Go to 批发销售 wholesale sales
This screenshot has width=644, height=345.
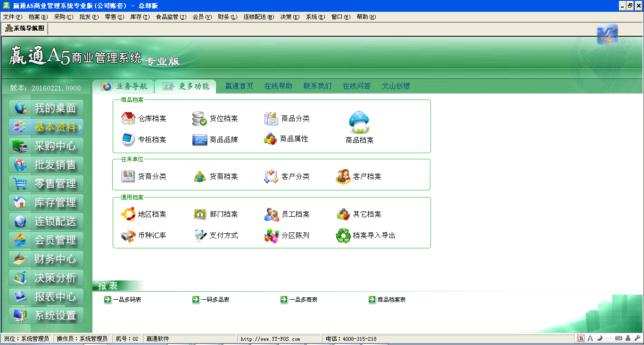click(x=46, y=165)
